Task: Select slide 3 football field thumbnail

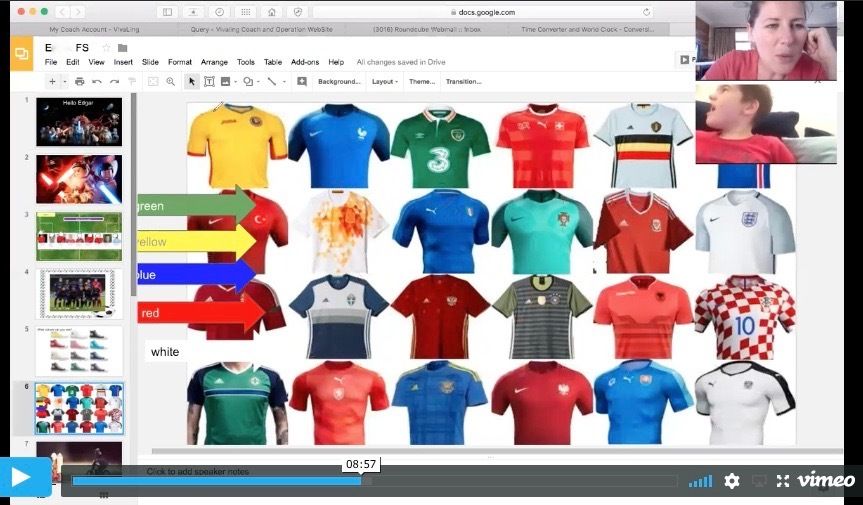Action: [79, 237]
